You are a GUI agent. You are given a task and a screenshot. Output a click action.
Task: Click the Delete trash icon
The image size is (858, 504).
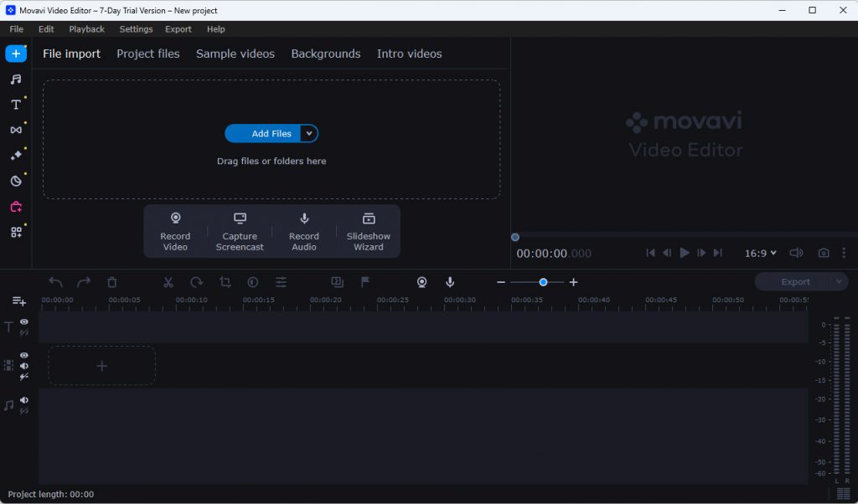(111, 282)
